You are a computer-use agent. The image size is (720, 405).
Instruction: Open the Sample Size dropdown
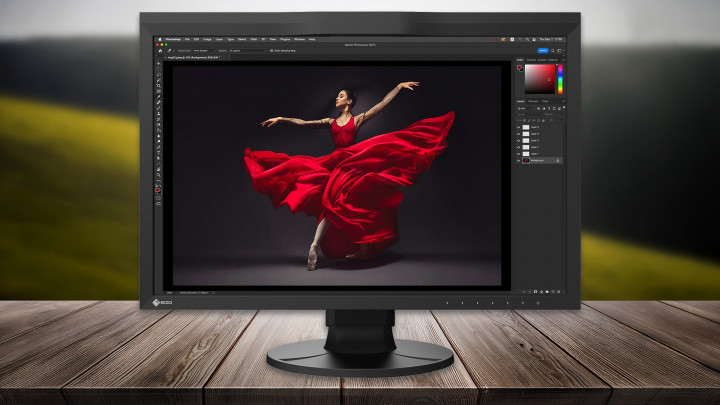[x=204, y=51]
